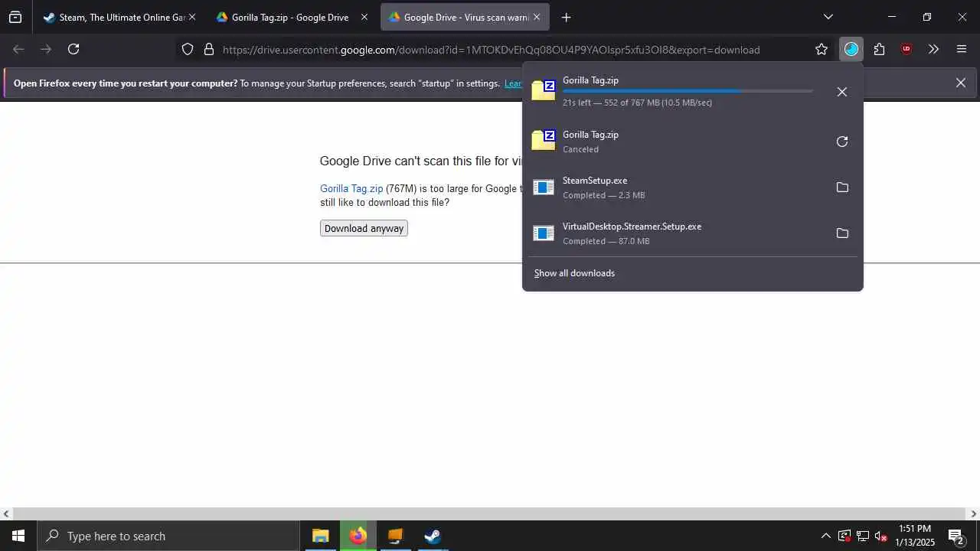This screenshot has height=551, width=980.
Task: Select the Google Drive - Virus scan warning tab
Action: pyautogui.click(x=465, y=17)
